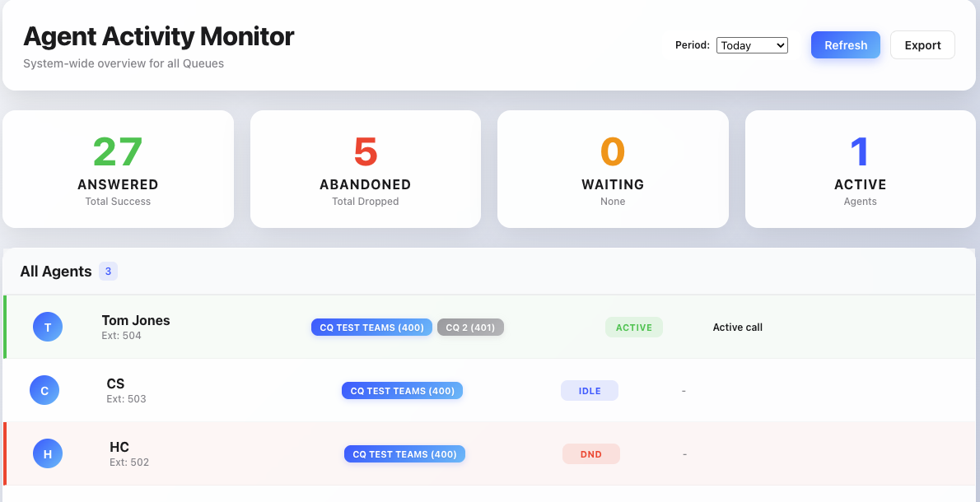Image resolution: width=980 pixels, height=502 pixels.
Task: Select the CQ 2 (401) queue tag
Action: tap(470, 328)
